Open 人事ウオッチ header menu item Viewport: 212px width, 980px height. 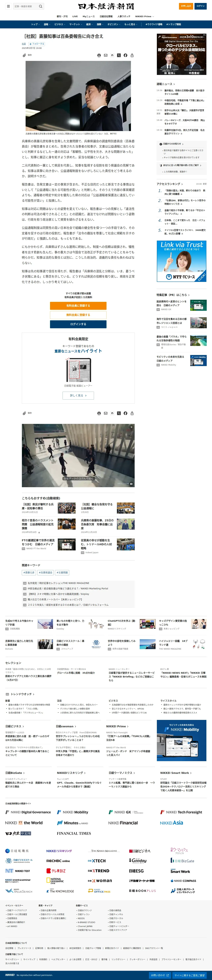coord(124,16)
